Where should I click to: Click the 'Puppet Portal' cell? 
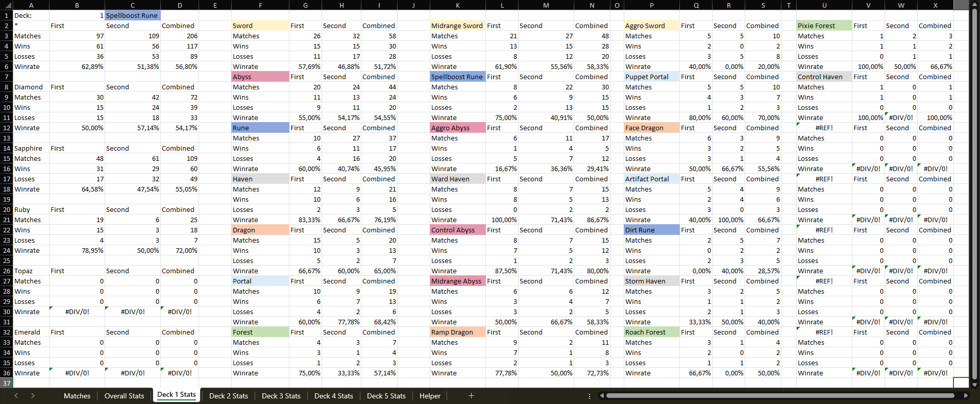[x=652, y=77]
